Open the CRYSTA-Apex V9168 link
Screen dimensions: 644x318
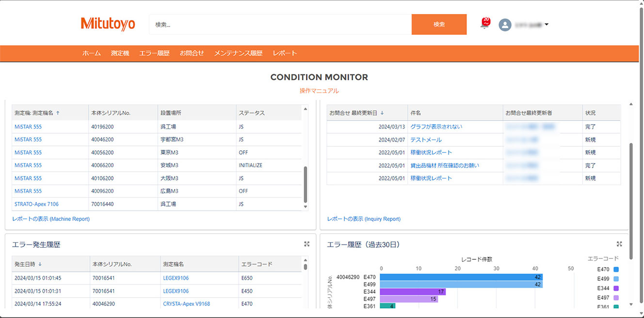click(x=186, y=304)
